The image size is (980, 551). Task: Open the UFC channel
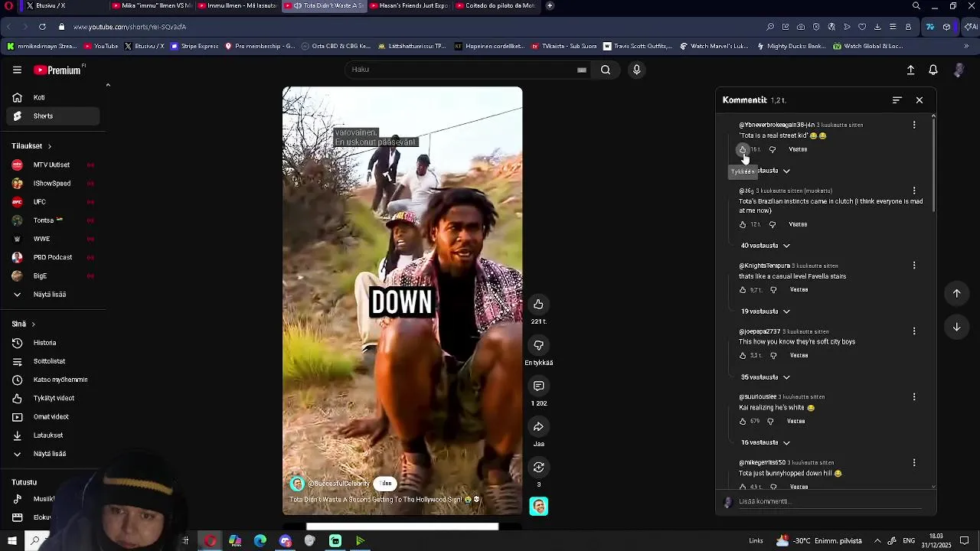coord(54,202)
